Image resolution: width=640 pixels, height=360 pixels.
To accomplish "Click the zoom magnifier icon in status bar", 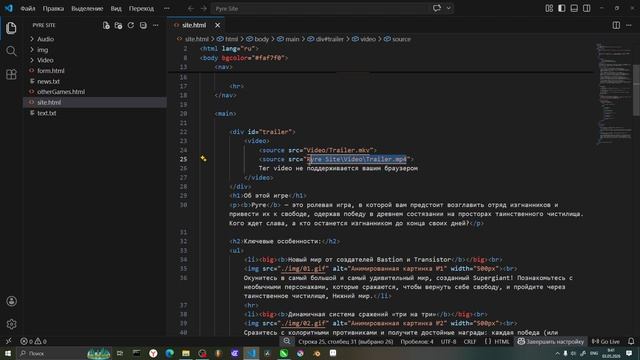I will 287,341.
